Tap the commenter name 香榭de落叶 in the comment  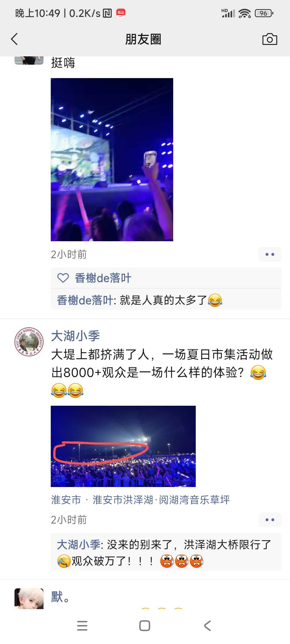85,300
